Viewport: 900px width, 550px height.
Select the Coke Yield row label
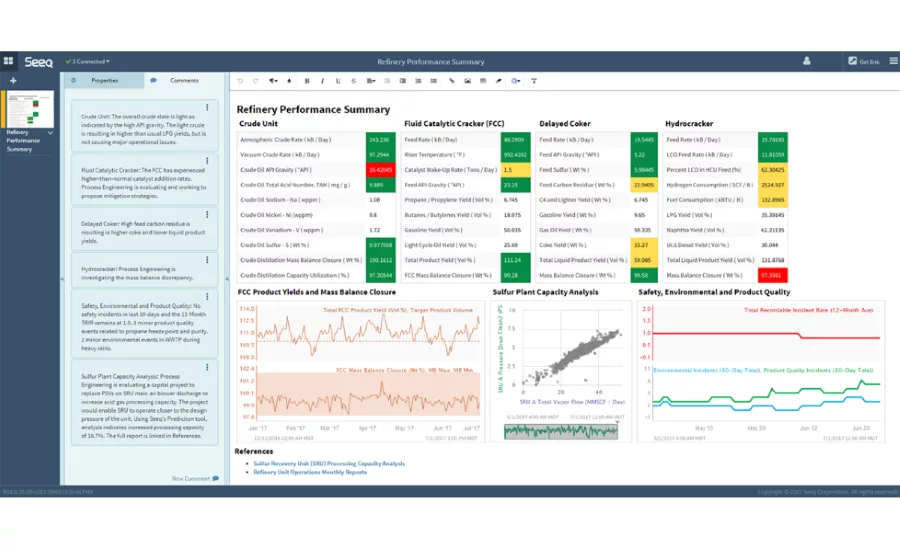coord(562,245)
